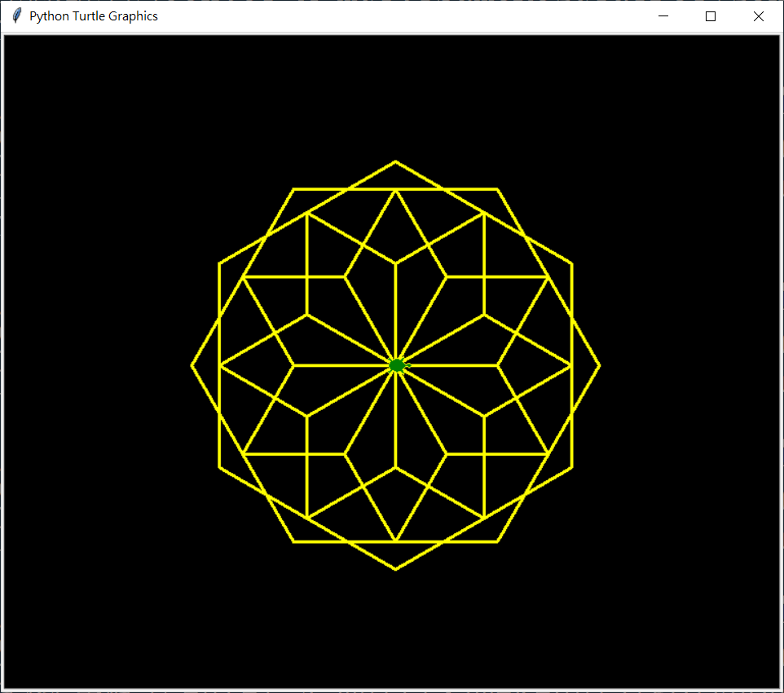
Task: Click the topmost vertex of the yellow star
Action: tap(395, 162)
